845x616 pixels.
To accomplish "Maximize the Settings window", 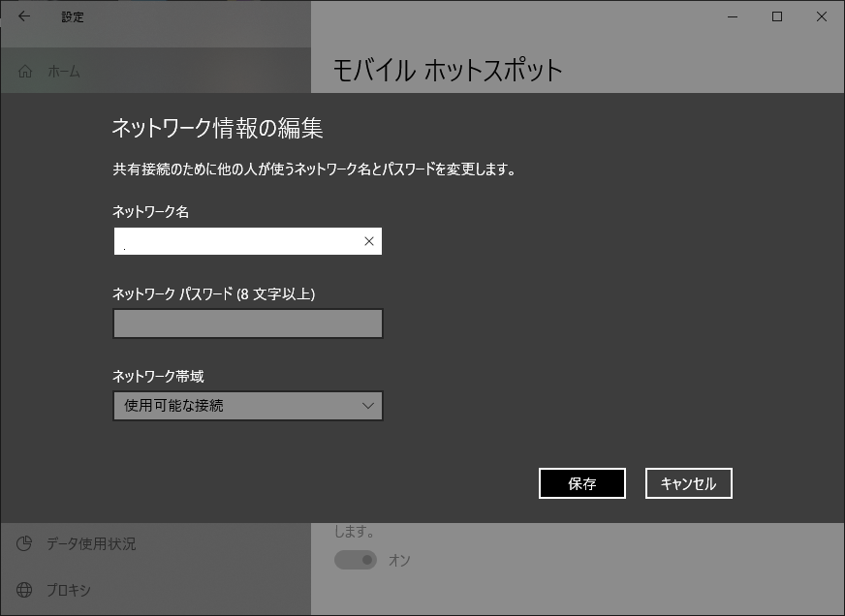I will tap(777, 16).
